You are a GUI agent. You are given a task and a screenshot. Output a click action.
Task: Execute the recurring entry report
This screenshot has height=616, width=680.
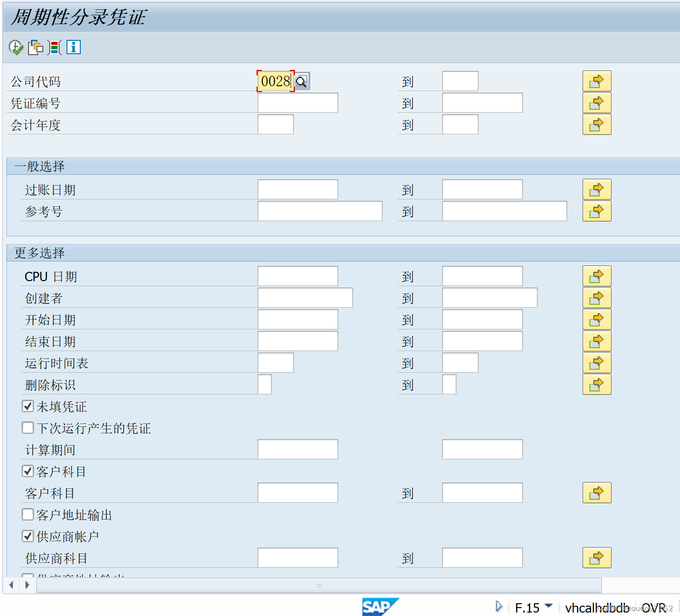point(15,47)
